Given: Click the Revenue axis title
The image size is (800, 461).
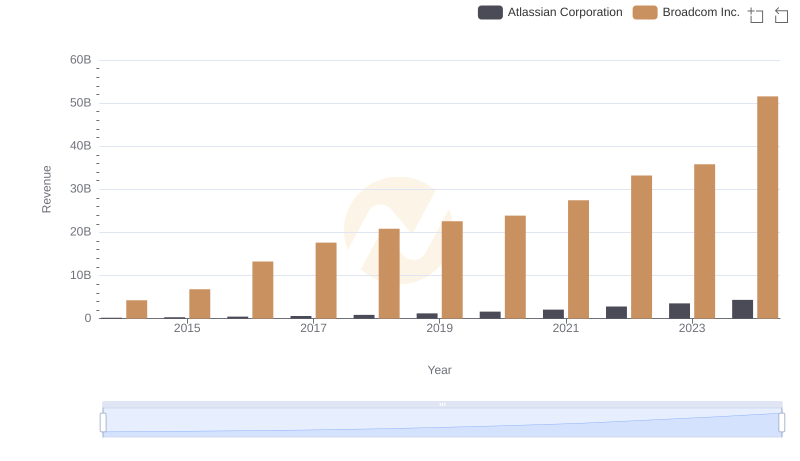Looking at the screenshot, I should [46, 189].
